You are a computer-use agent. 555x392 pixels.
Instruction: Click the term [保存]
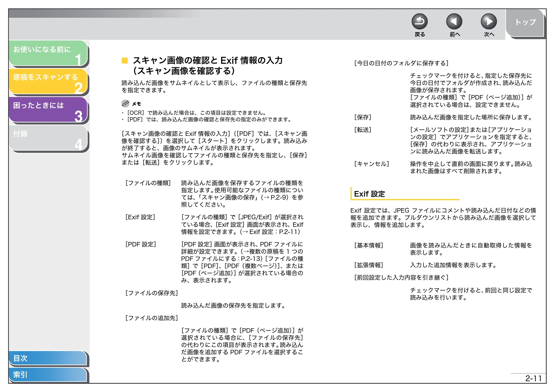[x=363, y=117]
